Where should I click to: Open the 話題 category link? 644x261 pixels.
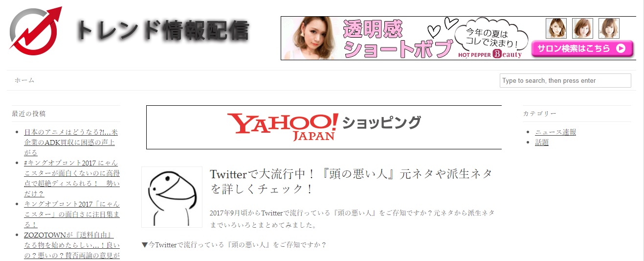coord(542,142)
